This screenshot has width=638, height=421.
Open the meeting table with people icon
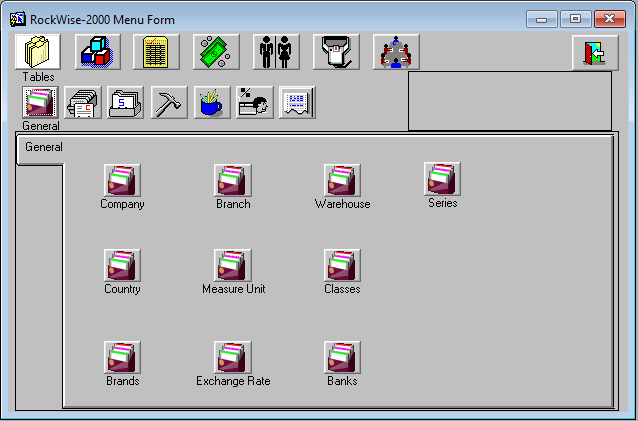pos(396,52)
